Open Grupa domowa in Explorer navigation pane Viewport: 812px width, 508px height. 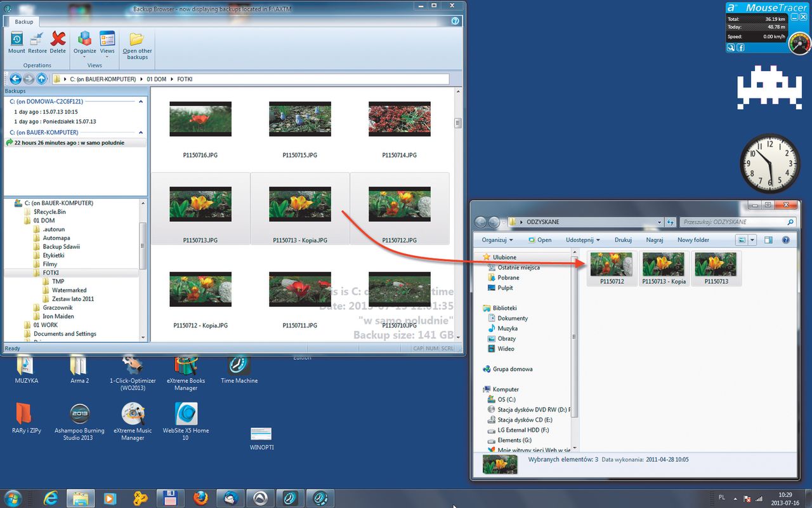coord(507,369)
